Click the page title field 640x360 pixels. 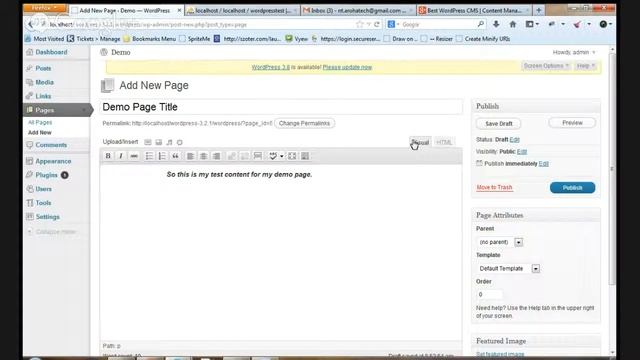(281, 107)
